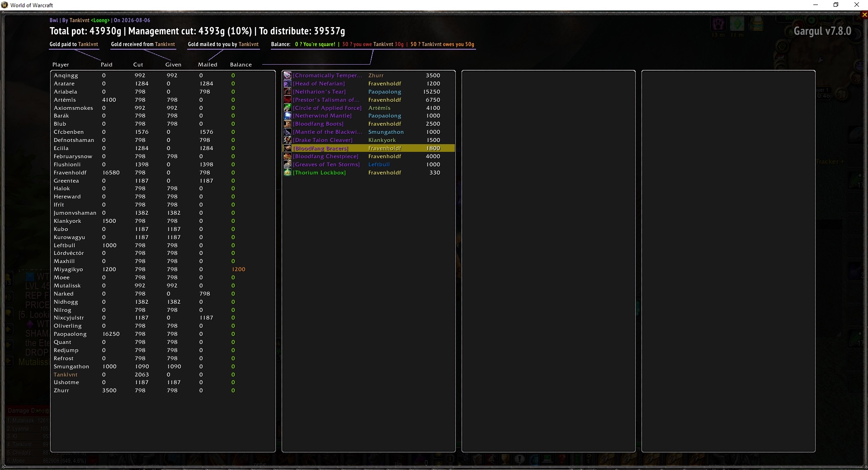Viewport: 868px width, 470px height.
Task: Click the Cut column header
Action: 138,65
